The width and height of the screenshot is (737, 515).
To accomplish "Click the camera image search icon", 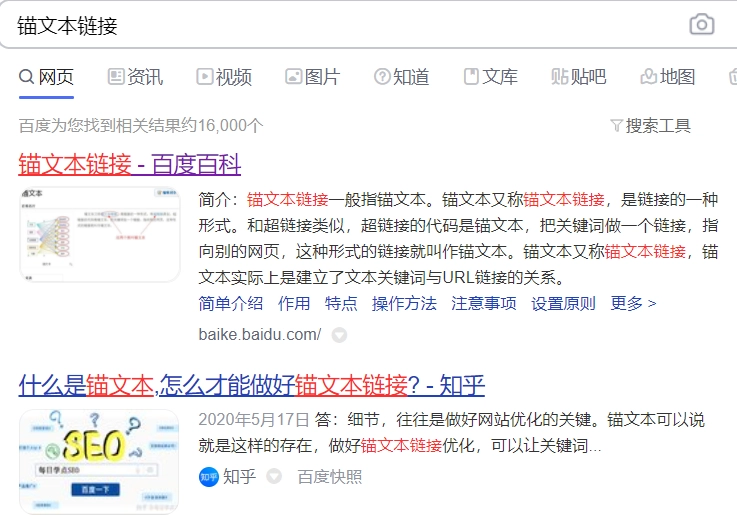I will 702,24.
